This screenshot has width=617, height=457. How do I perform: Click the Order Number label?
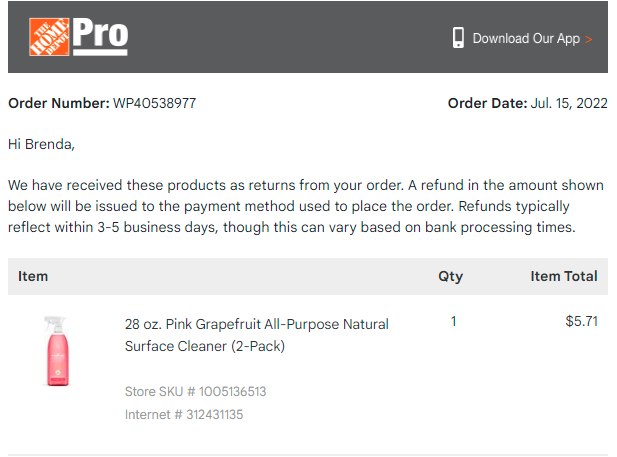pyautogui.click(x=59, y=103)
